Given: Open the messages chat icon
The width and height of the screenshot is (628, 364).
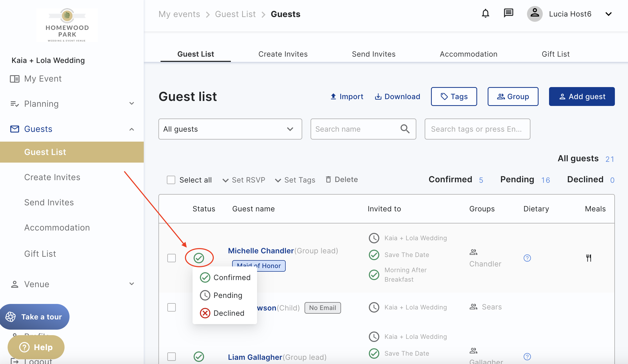Looking at the screenshot, I should click(508, 13).
